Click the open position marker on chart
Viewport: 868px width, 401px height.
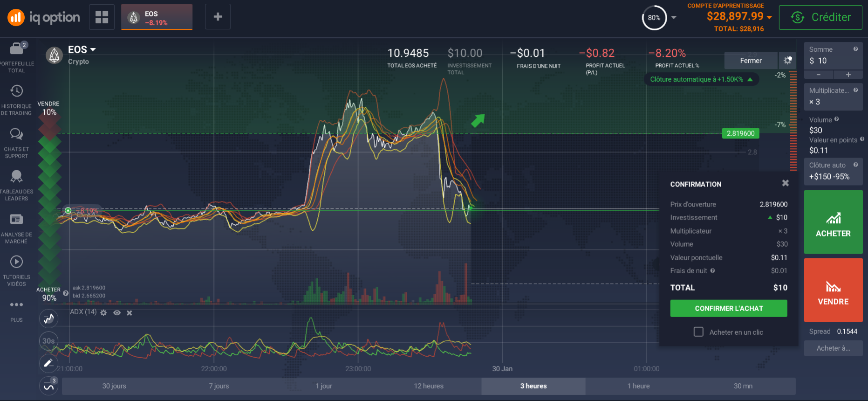pyautogui.click(x=68, y=210)
